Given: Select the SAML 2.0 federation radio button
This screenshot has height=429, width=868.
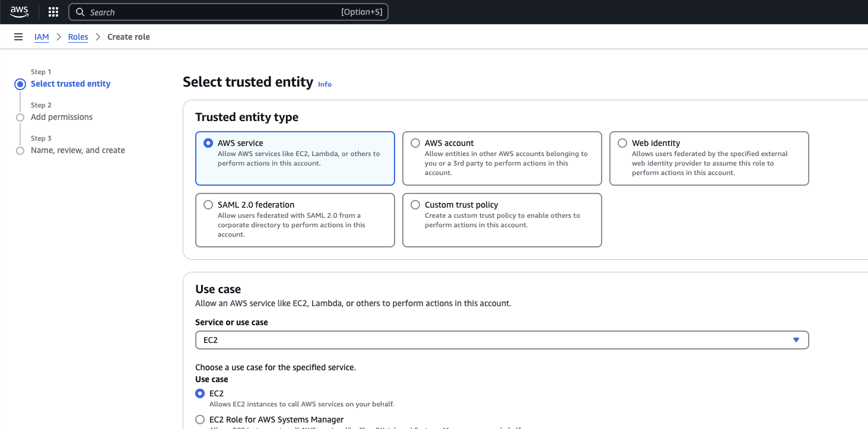Looking at the screenshot, I should [x=208, y=205].
